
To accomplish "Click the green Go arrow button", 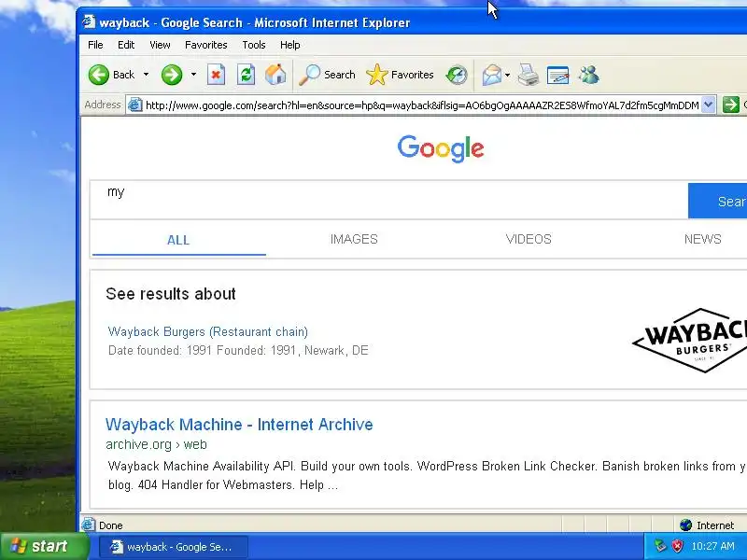I will [x=731, y=105].
